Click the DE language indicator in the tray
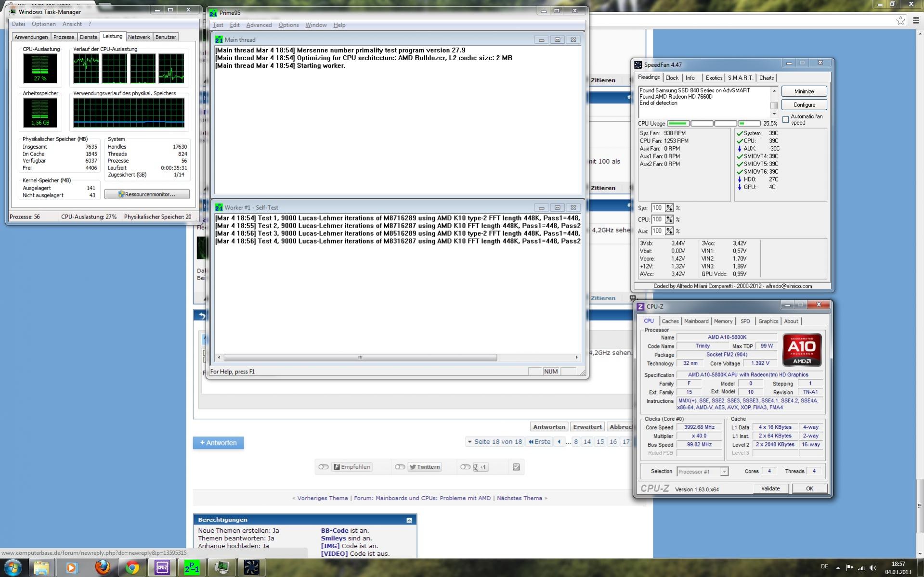This screenshot has height=577, width=924. [x=824, y=567]
